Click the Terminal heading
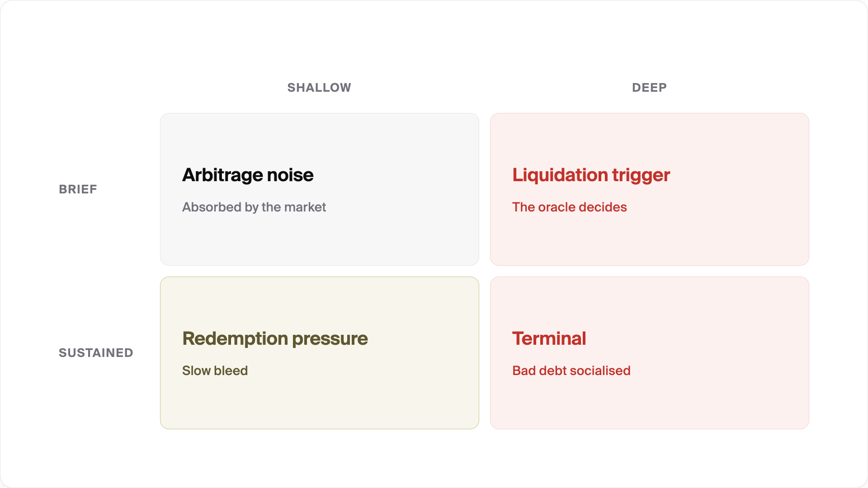 (549, 338)
